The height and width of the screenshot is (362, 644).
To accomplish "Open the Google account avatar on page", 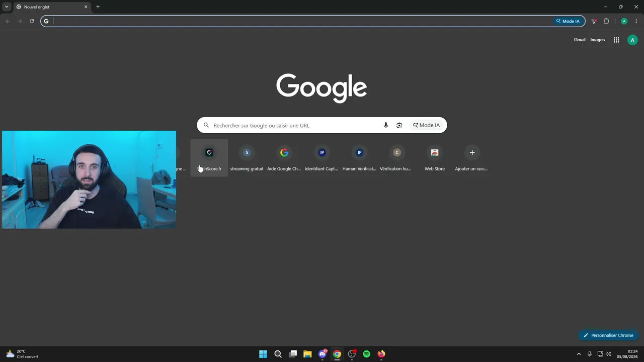I will point(632,40).
